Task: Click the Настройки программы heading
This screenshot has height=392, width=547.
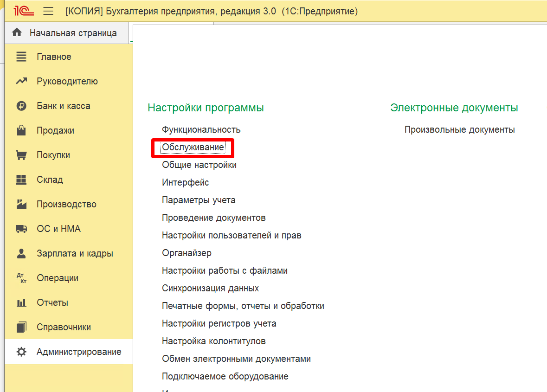Action: pos(206,108)
